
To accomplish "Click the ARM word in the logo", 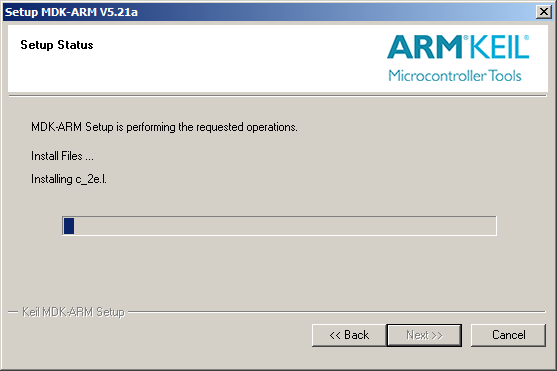I will [x=425, y=47].
